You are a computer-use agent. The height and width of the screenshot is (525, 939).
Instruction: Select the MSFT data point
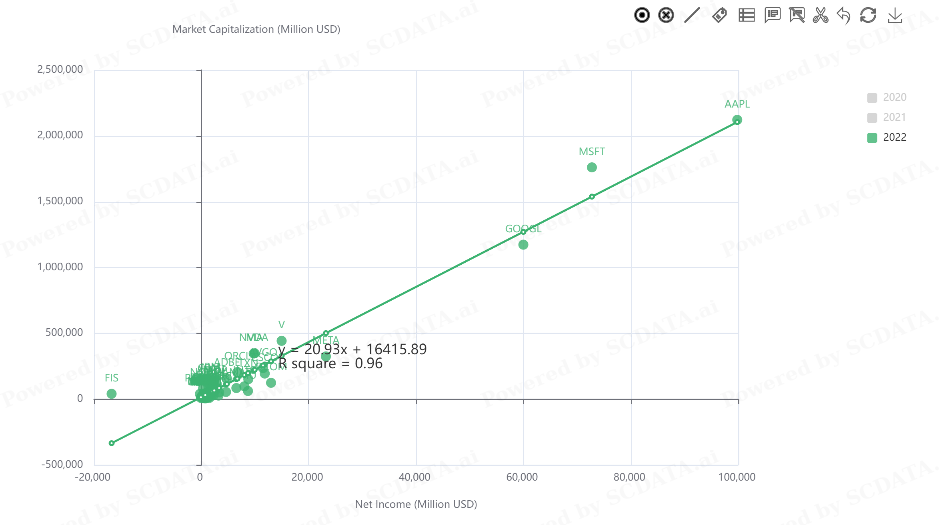[x=592, y=168]
